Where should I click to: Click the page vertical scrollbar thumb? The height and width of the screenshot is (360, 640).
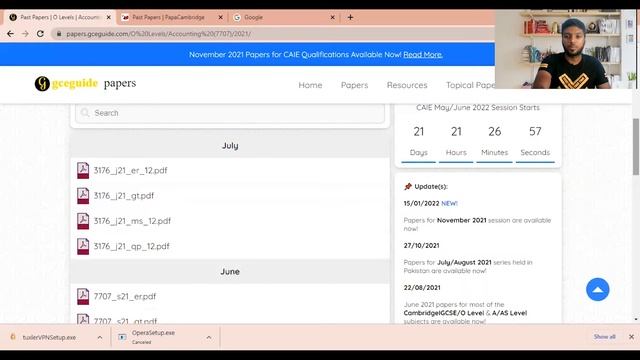coord(636,147)
